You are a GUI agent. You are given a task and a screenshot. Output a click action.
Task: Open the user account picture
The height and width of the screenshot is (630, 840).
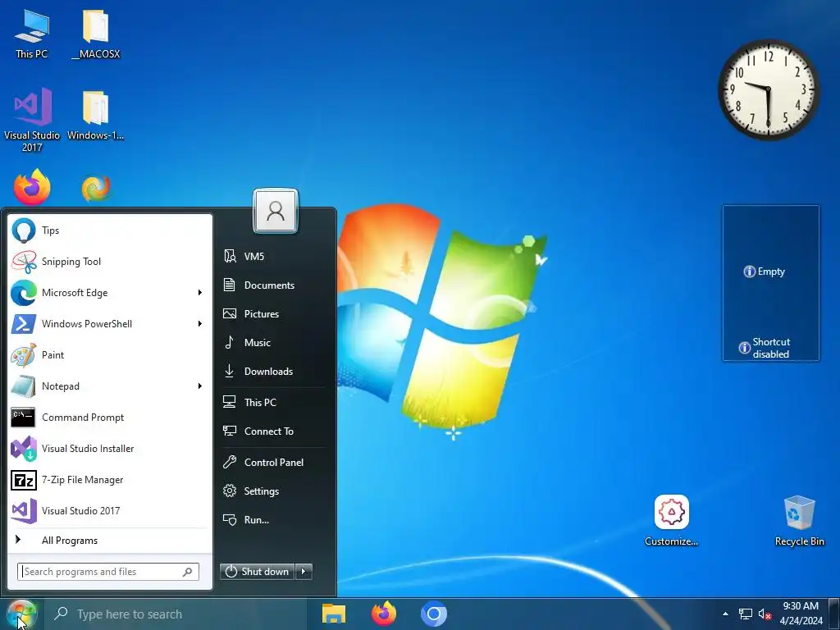click(x=276, y=211)
